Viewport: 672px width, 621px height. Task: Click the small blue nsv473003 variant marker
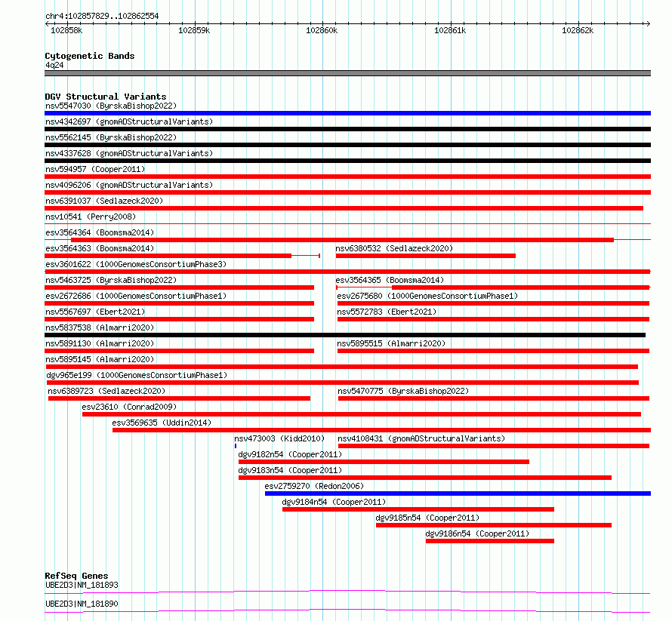[236, 446]
